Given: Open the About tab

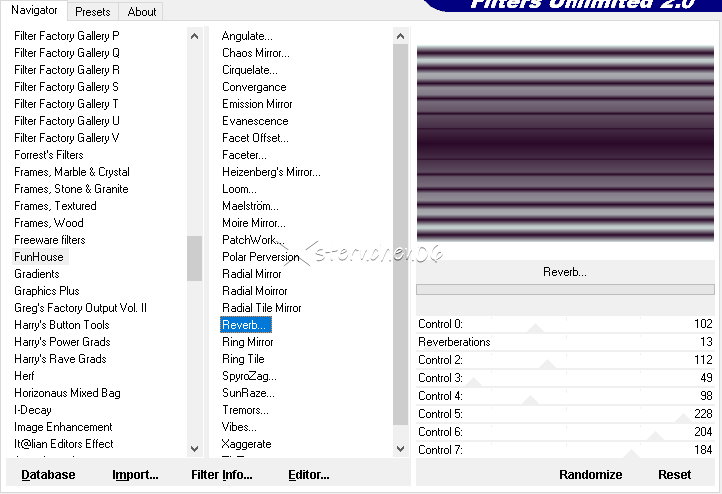Looking at the screenshot, I should point(142,12).
